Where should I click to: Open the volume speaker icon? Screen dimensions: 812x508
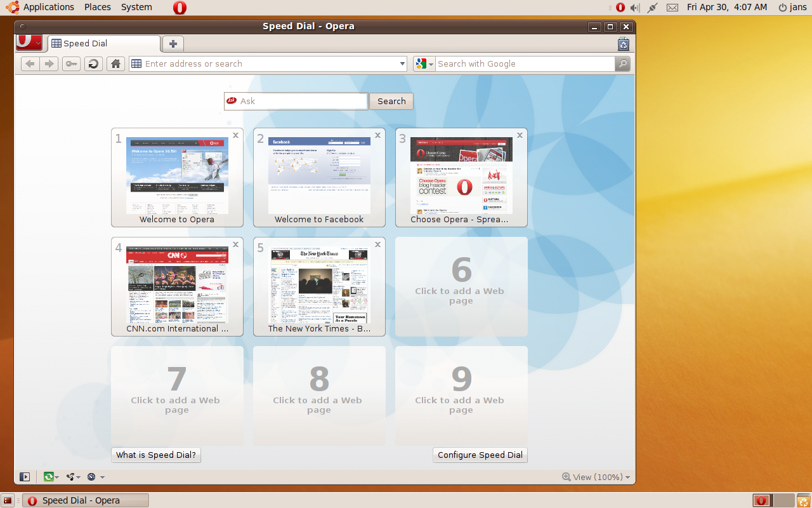(635, 8)
